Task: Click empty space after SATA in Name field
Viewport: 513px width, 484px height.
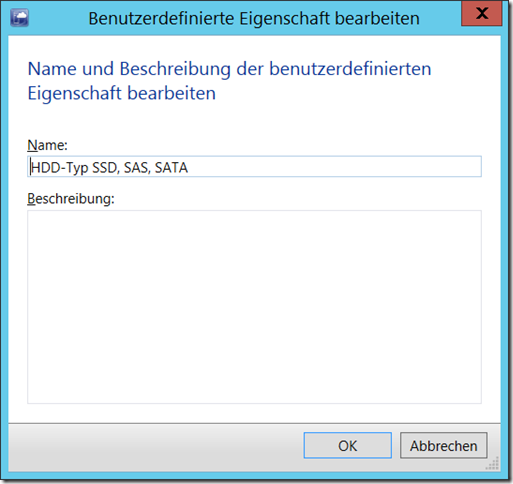Action: (333, 166)
